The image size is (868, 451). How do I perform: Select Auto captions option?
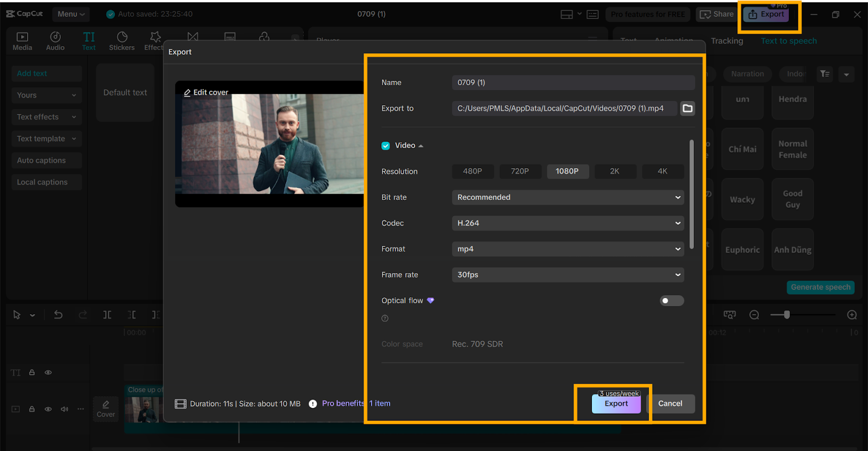pyautogui.click(x=46, y=160)
